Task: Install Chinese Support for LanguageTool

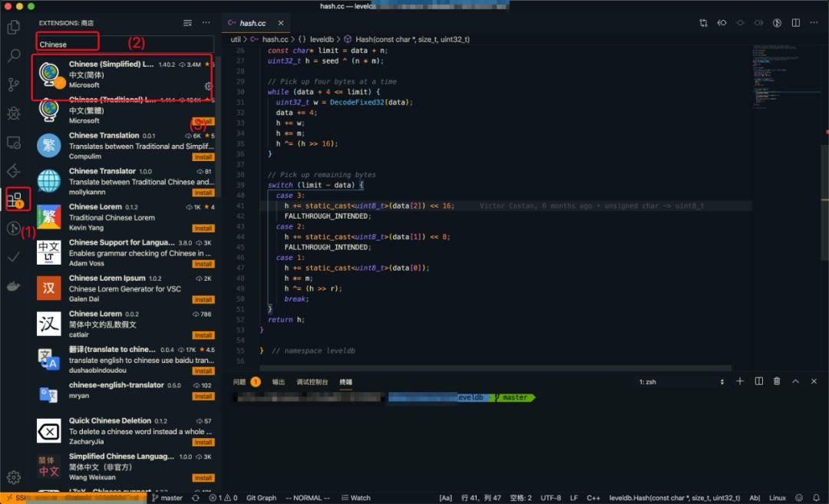Action: point(203,264)
